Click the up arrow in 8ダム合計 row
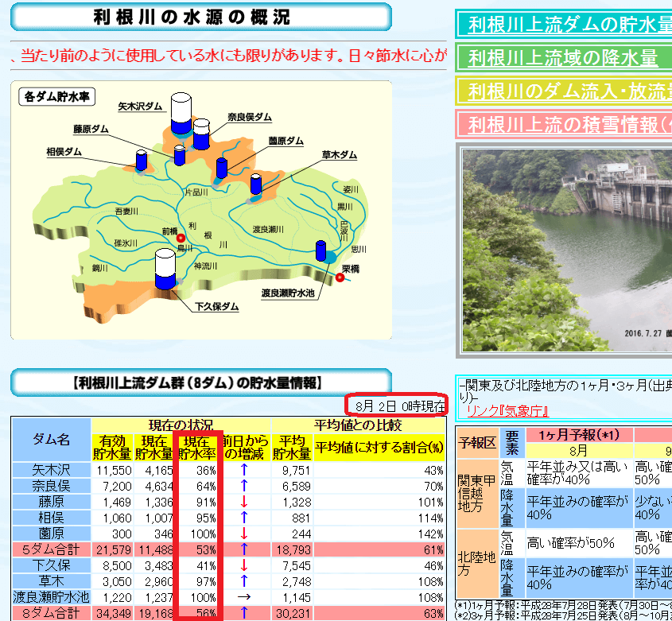Viewport: 672px width, 621px height. [244, 613]
